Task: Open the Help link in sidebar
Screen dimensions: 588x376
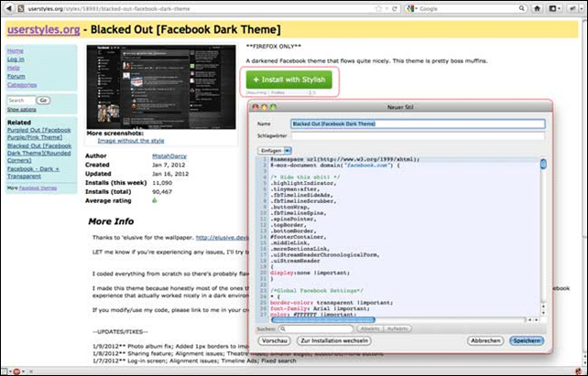Action: click(x=14, y=68)
